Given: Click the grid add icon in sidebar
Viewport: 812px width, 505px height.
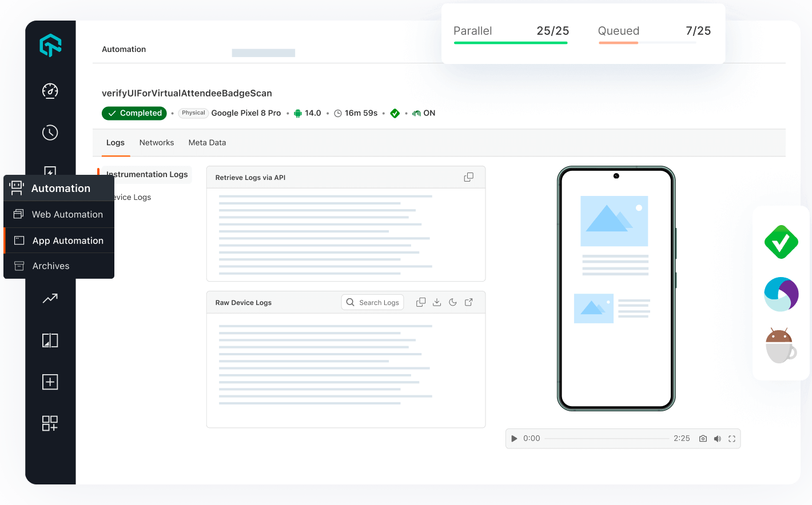Looking at the screenshot, I should click(x=50, y=423).
